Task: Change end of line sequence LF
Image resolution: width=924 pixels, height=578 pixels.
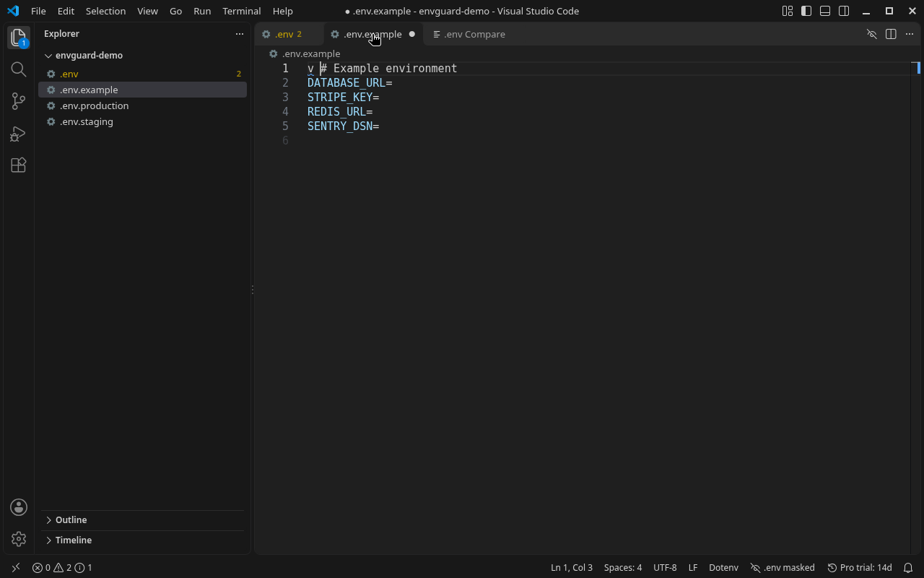Action: click(693, 568)
